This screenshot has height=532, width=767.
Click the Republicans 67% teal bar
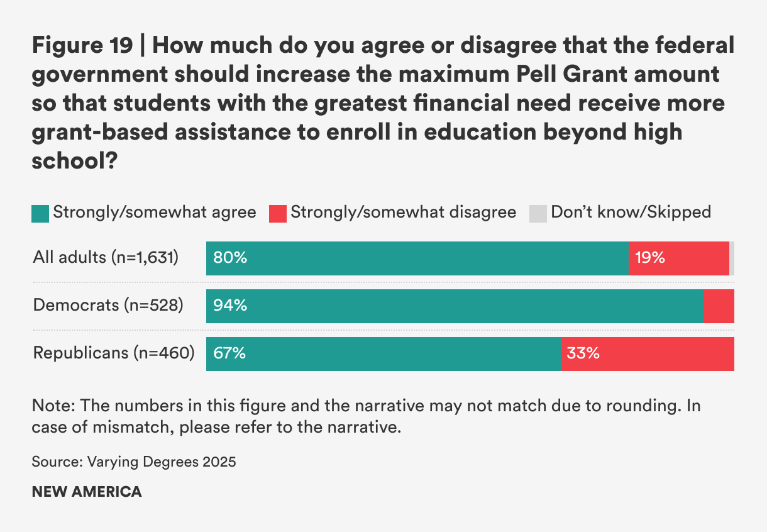pos(383,354)
